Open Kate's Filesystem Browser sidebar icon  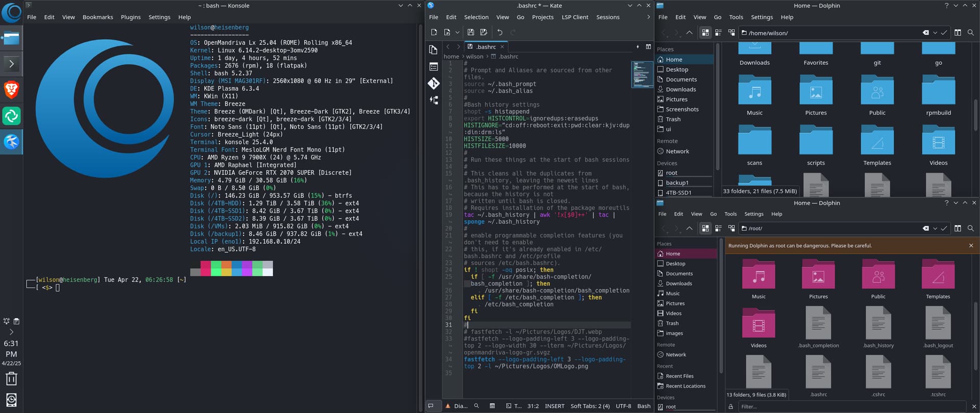433,100
